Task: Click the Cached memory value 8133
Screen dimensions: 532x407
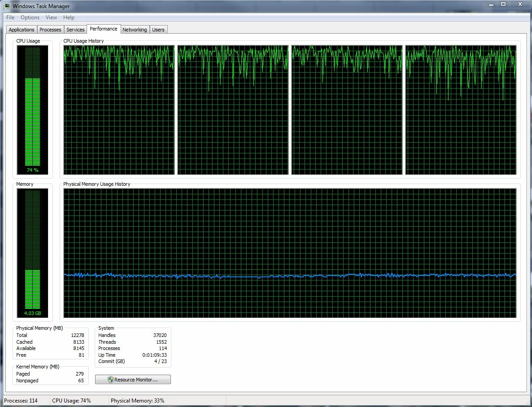Action: [x=78, y=342]
